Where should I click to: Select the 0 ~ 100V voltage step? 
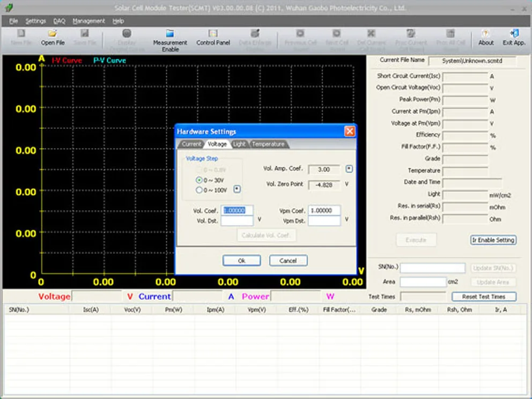pos(199,190)
